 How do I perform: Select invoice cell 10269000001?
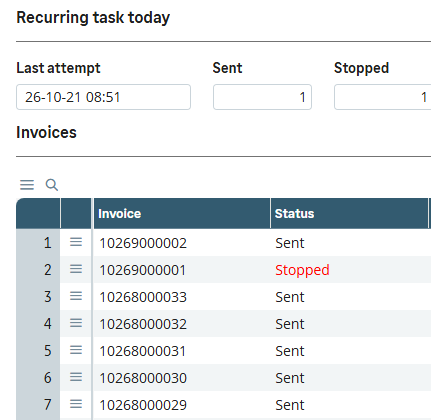pos(182,270)
